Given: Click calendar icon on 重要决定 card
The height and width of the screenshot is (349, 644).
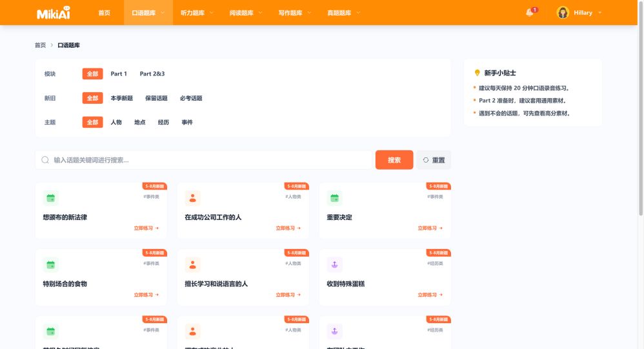Looking at the screenshot, I should [x=334, y=198].
